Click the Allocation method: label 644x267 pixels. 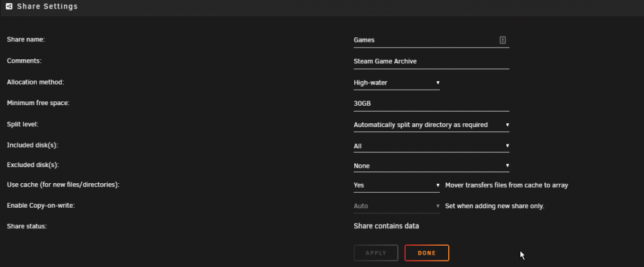click(x=35, y=82)
